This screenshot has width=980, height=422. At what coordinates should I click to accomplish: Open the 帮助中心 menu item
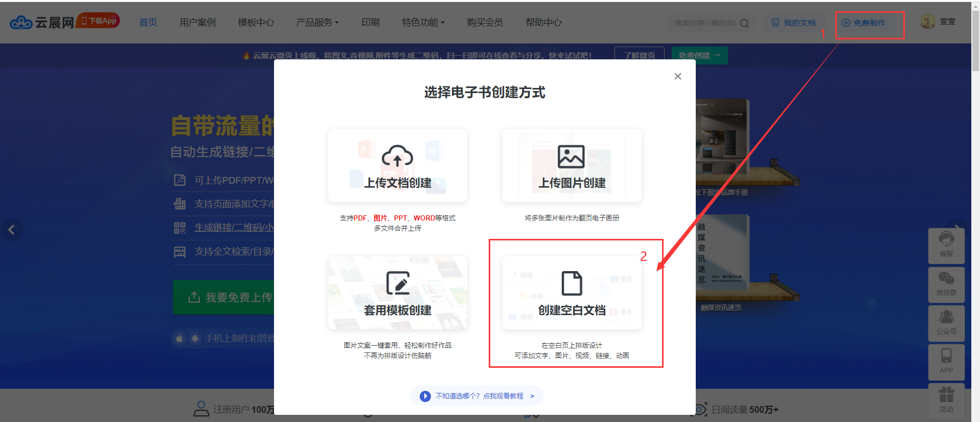point(543,23)
